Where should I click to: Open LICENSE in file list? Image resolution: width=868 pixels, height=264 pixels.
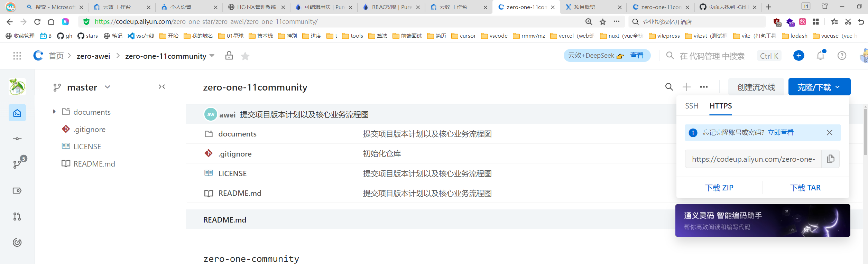pyautogui.click(x=232, y=173)
